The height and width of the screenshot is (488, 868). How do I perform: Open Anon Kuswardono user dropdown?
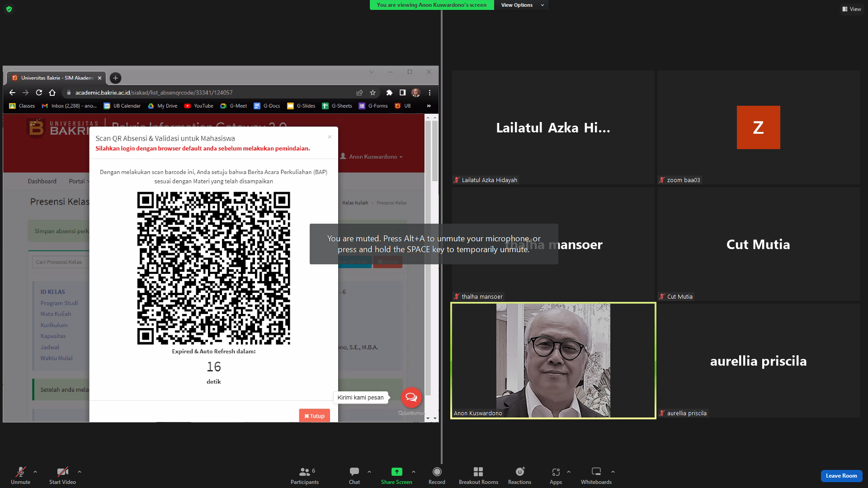372,156
